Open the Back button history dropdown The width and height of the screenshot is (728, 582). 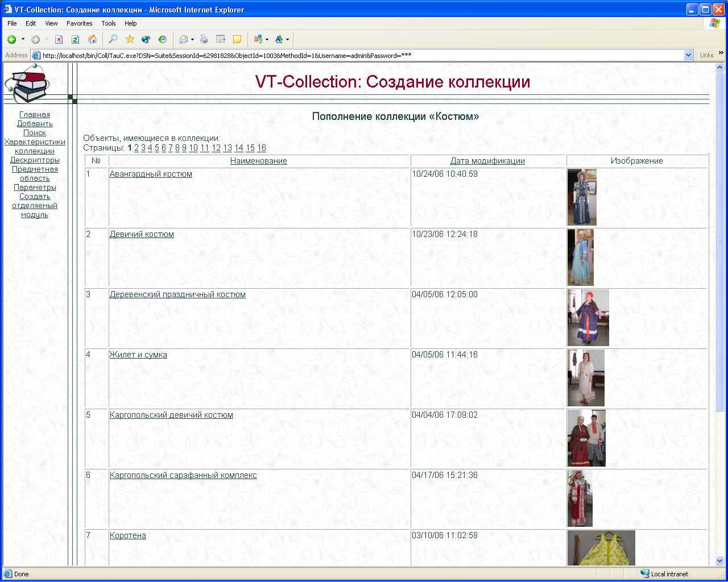tap(23, 39)
